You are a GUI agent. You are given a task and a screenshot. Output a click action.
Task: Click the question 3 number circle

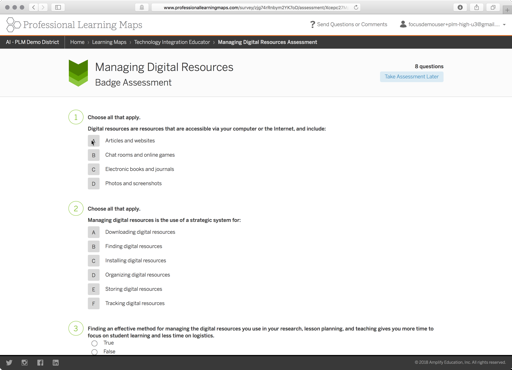coord(76,328)
